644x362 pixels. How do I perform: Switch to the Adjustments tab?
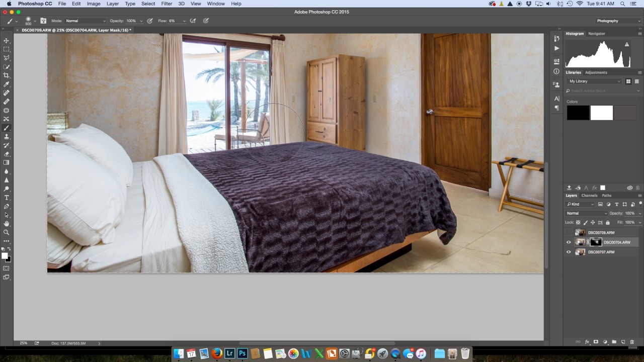click(x=596, y=72)
